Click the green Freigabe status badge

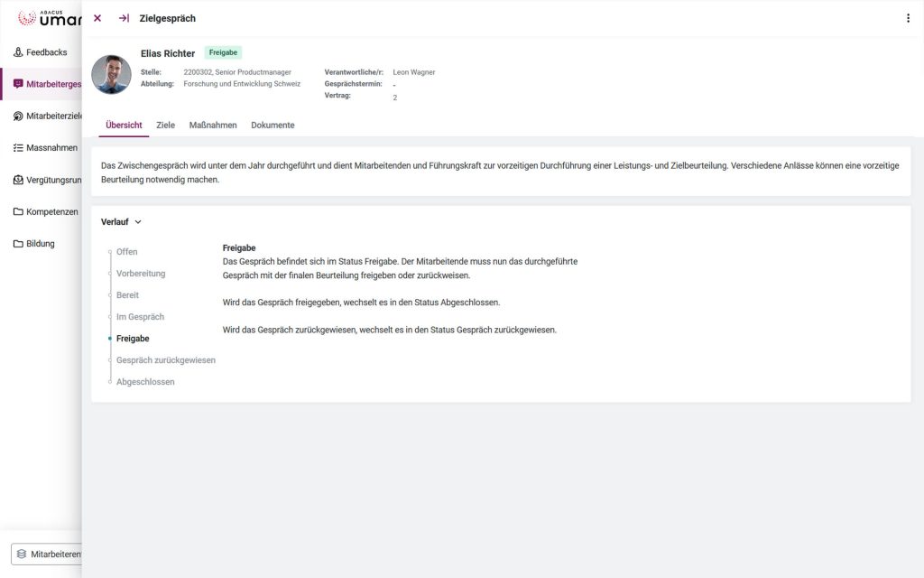click(223, 52)
